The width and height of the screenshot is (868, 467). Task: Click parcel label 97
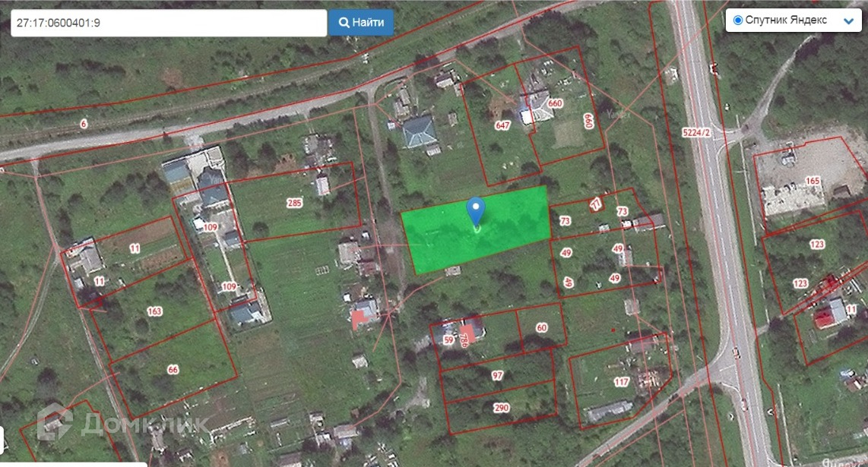point(498,376)
